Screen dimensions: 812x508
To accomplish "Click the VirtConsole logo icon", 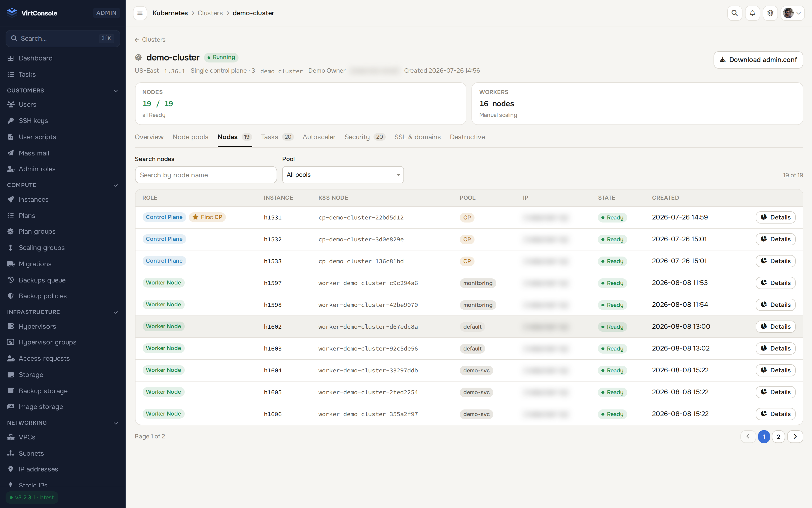I will (x=12, y=13).
